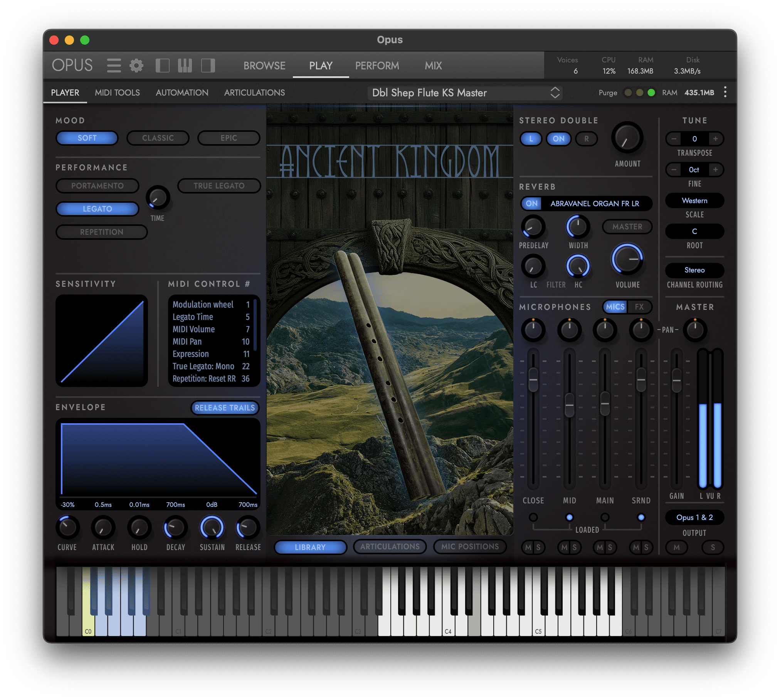
Task: Open the settings gear
Action: tap(136, 66)
